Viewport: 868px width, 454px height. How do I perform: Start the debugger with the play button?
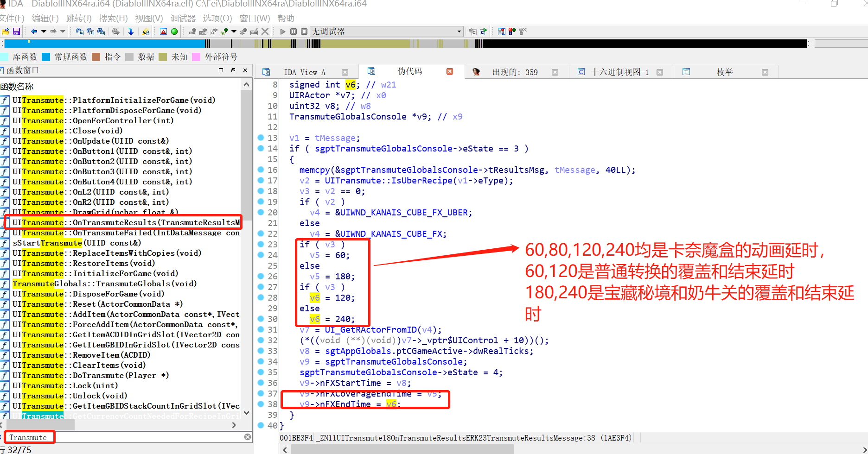[283, 32]
